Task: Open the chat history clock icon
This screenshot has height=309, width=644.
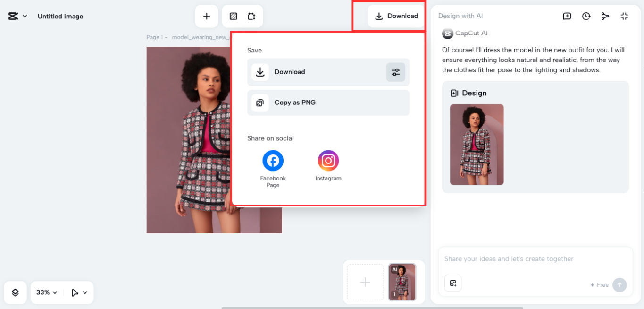Action: tap(586, 16)
